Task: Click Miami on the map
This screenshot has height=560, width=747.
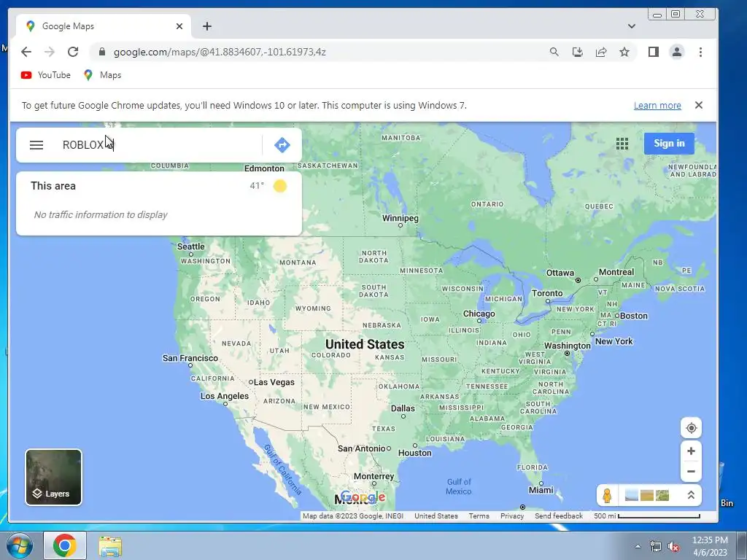Action: click(541, 489)
